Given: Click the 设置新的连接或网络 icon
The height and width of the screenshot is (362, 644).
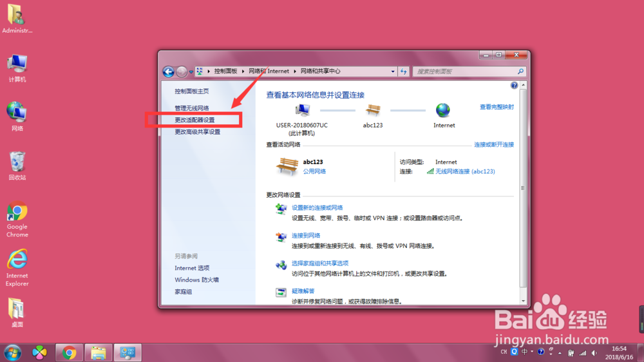Looking at the screenshot, I should 281,209.
